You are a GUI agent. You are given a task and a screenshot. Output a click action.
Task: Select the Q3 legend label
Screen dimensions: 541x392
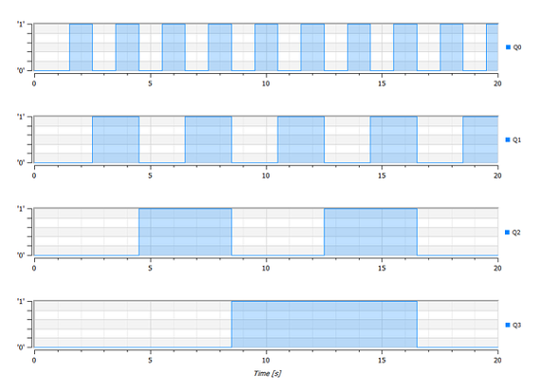point(516,325)
